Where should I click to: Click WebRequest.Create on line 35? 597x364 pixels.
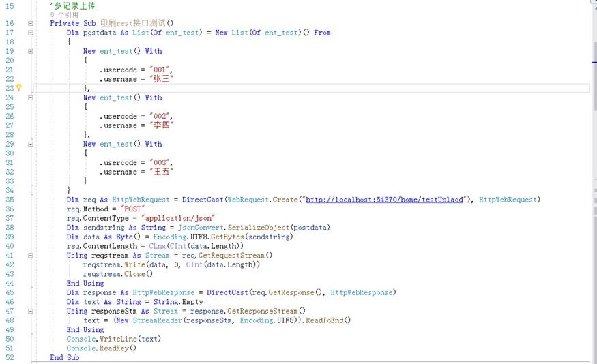pyautogui.click(x=262, y=200)
